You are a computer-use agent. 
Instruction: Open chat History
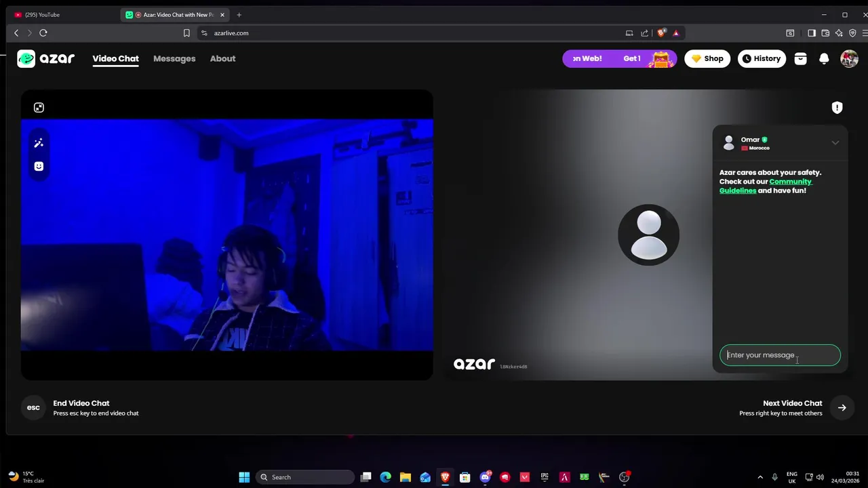coord(762,58)
